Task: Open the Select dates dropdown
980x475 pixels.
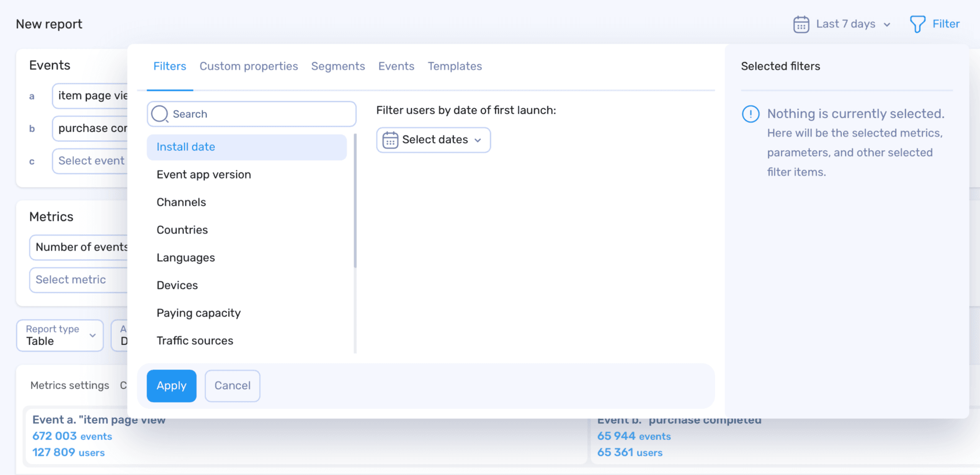Action: coord(433,140)
